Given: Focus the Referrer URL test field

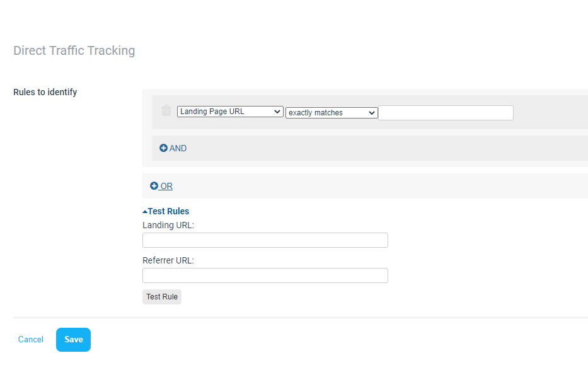Looking at the screenshot, I should point(265,275).
